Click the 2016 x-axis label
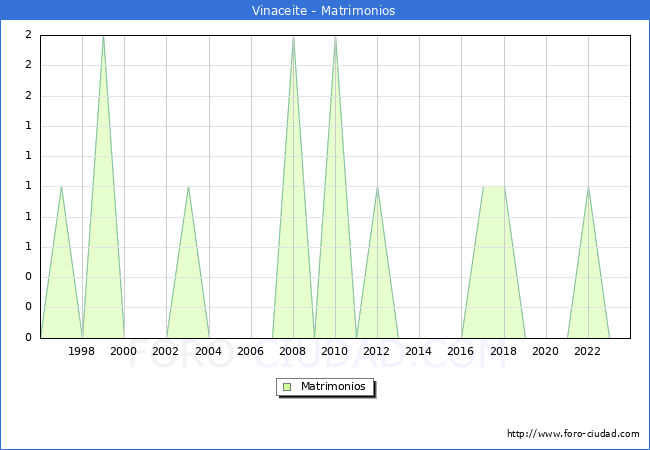The height and width of the screenshot is (450, 650). click(461, 351)
